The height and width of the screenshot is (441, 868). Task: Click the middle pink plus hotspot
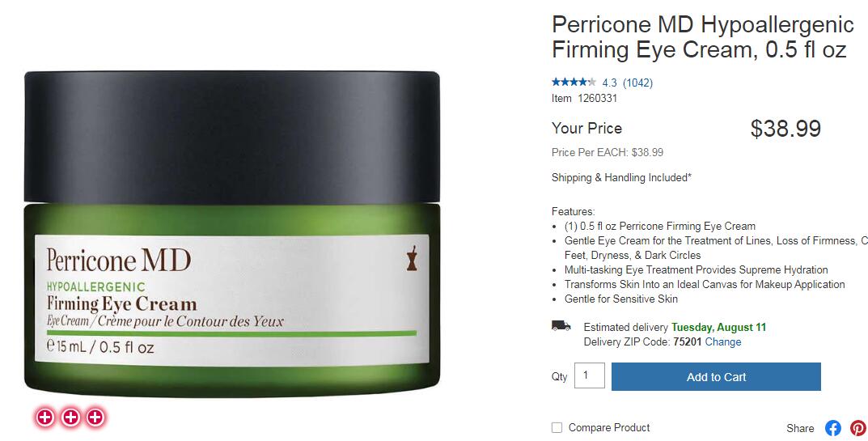[70, 418]
